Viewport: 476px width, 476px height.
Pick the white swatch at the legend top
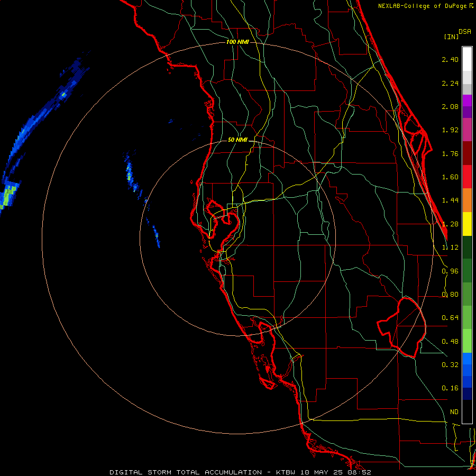pyautogui.click(x=467, y=59)
